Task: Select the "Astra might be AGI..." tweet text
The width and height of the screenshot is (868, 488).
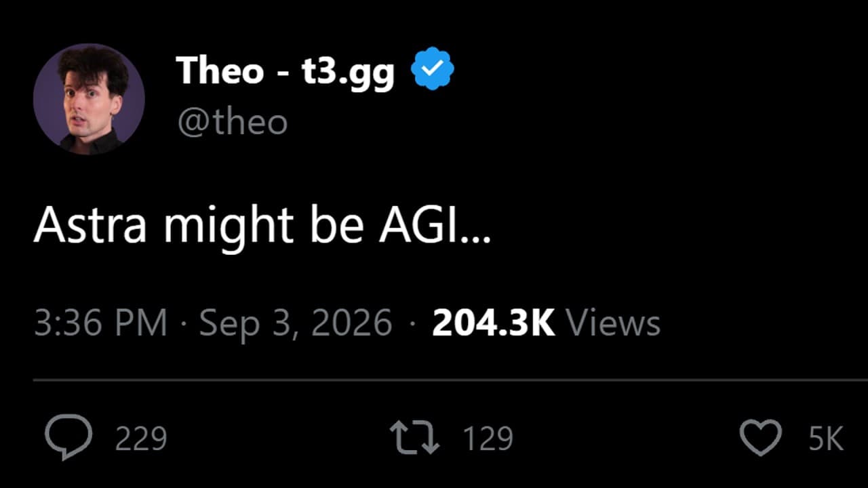Action: [262, 225]
